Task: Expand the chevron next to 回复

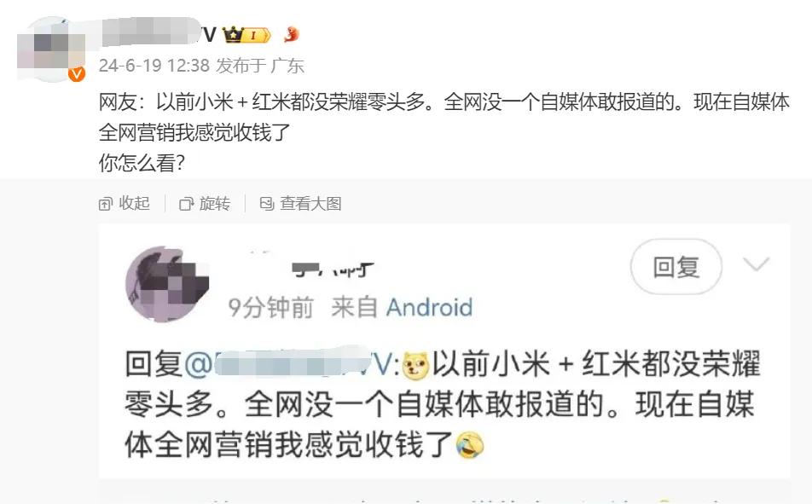Action: (x=756, y=264)
